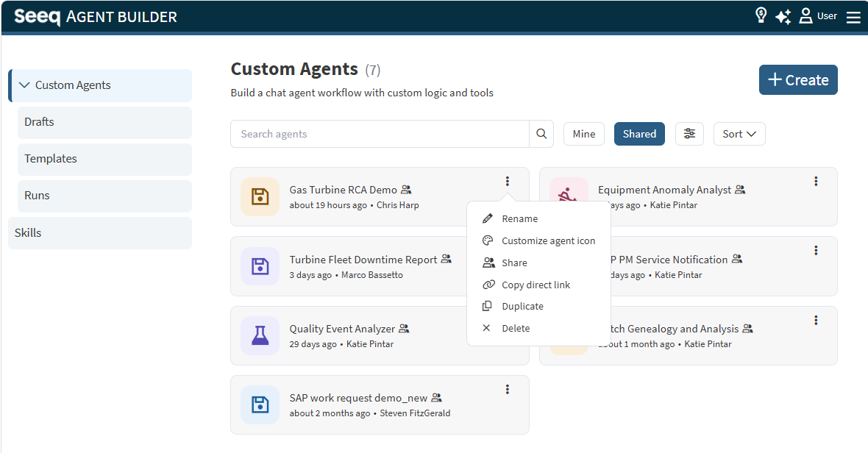This screenshot has height=453, width=868.
Task: Toggle the Shared filter
Action: click(639, 134)
